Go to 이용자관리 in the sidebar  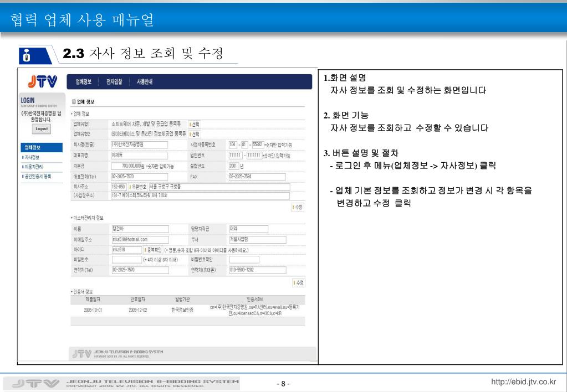pyautogui.click(x=34, y=167)
